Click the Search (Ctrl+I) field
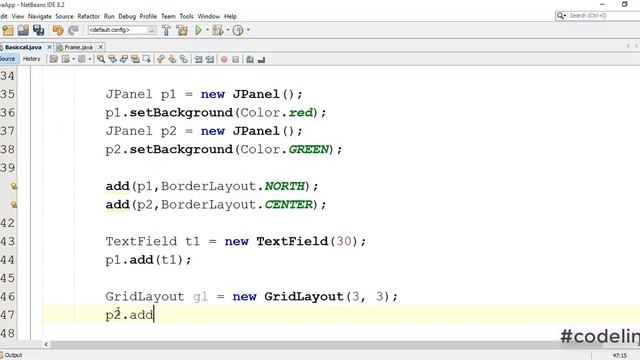640x360 pixels. [603, 16]
